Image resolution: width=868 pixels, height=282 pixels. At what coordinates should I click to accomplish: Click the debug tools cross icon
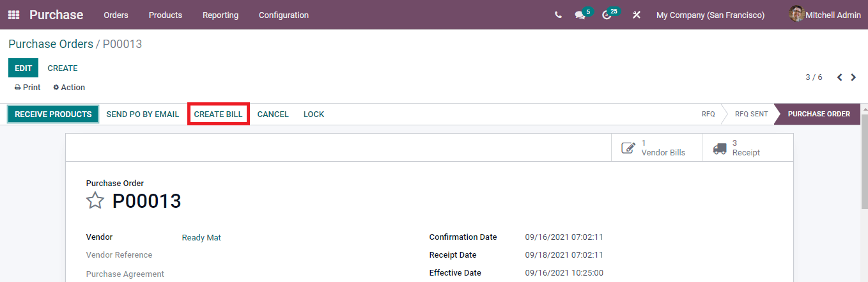click(x=637, y=15)
